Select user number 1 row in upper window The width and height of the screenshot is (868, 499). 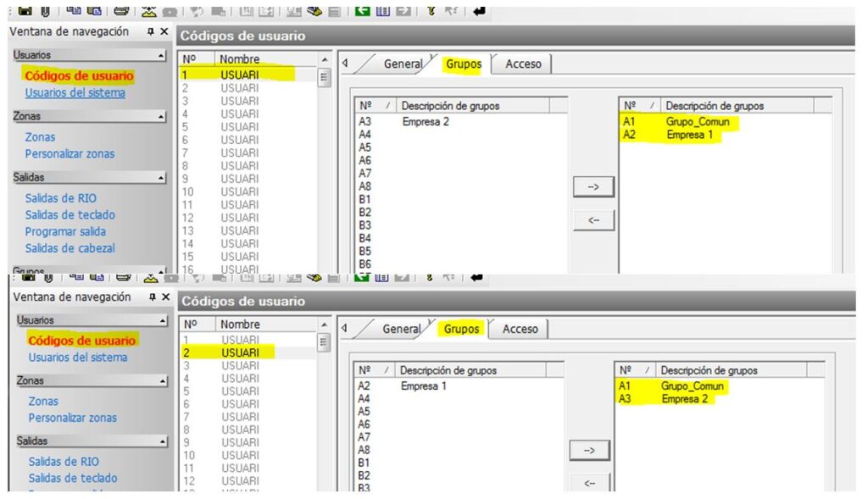click(x=248, y=75)
